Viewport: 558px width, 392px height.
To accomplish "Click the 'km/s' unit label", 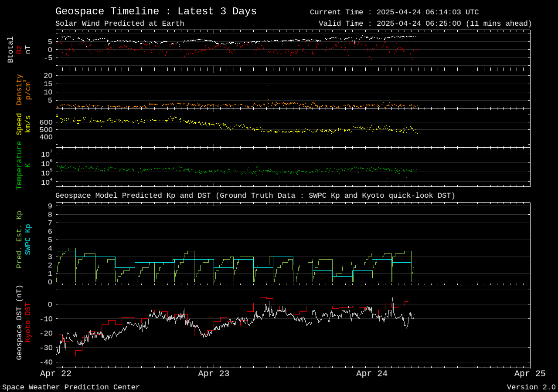I will pyautogui.click(x=28, y=124).
